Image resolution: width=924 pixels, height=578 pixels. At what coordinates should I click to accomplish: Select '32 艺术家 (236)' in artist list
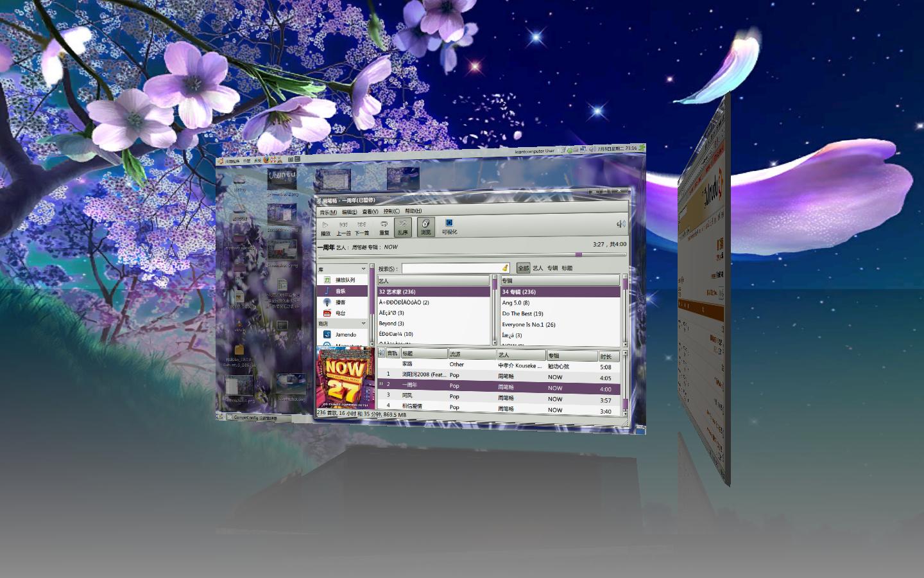coord(433,292)
